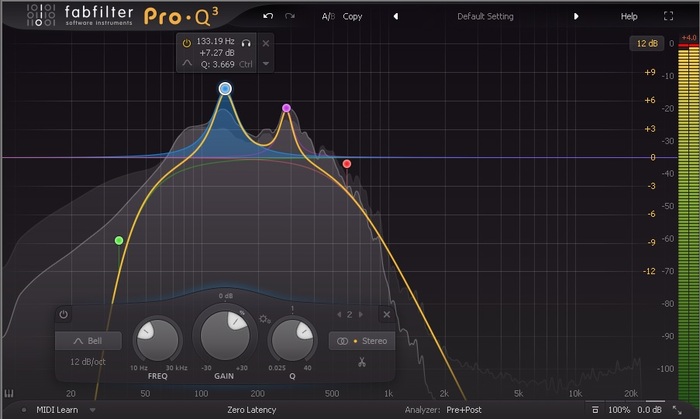Open the Bell filter shape dropdown
Screen dimensions: 700x419
[x=88, y=340]
